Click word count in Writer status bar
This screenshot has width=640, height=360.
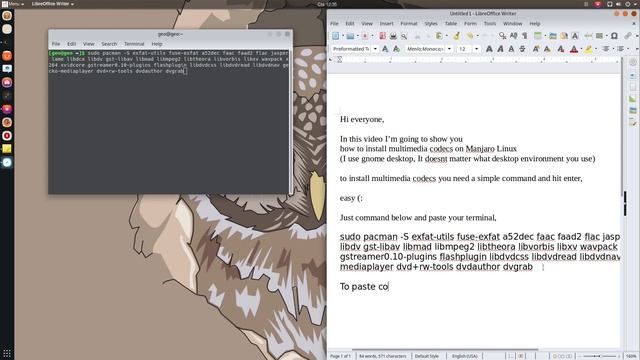(x=382, y=356)
